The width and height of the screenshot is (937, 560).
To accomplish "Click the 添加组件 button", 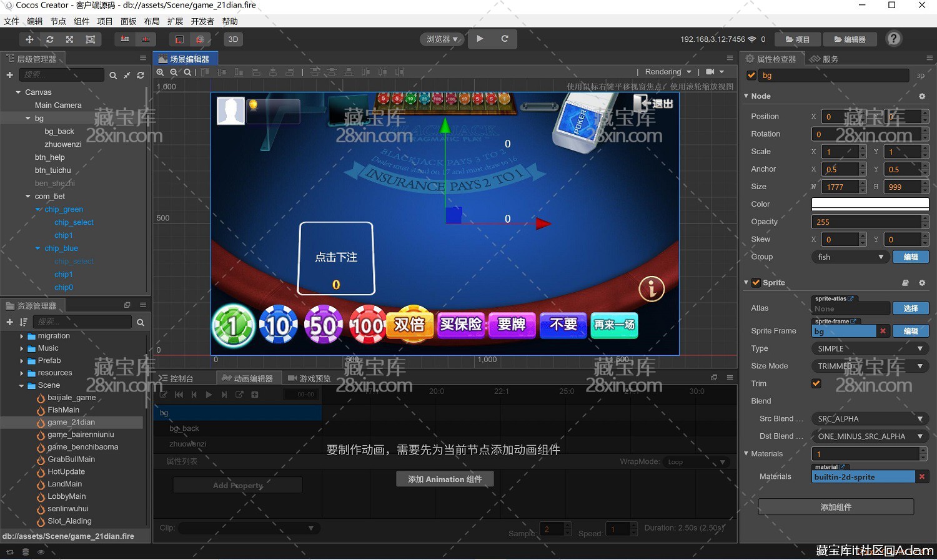I will (835, 507).
